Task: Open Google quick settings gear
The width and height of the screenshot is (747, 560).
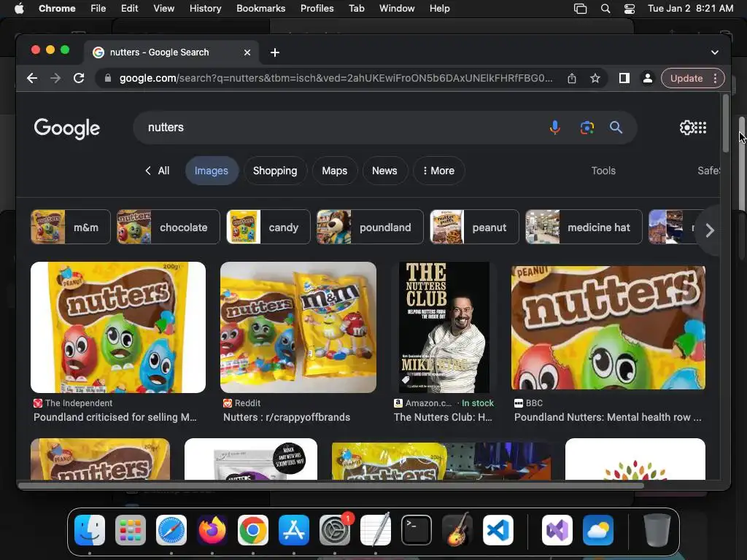Action: coord(687,128)
